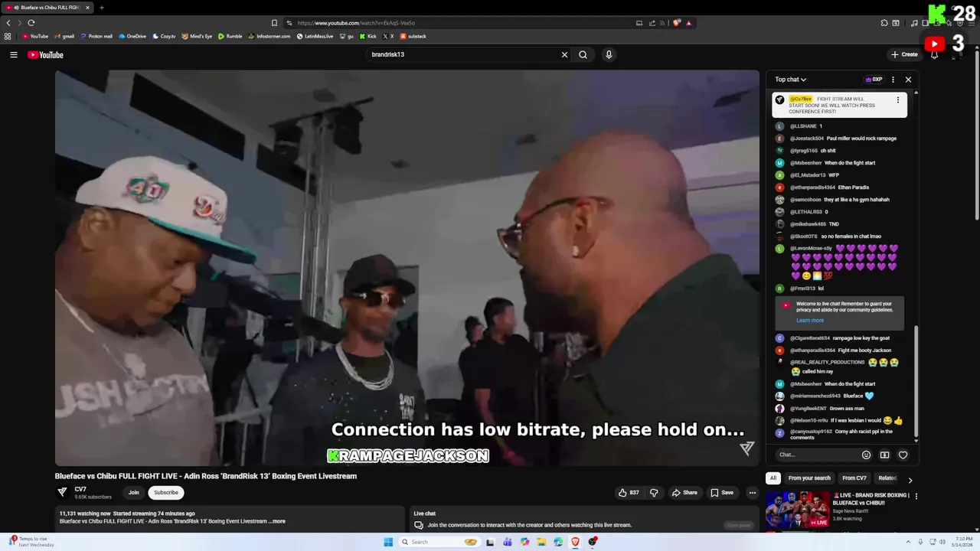The height and width of the screenshot is (551, 980).
Task: Click the video player area
Action: click(407, 268)
